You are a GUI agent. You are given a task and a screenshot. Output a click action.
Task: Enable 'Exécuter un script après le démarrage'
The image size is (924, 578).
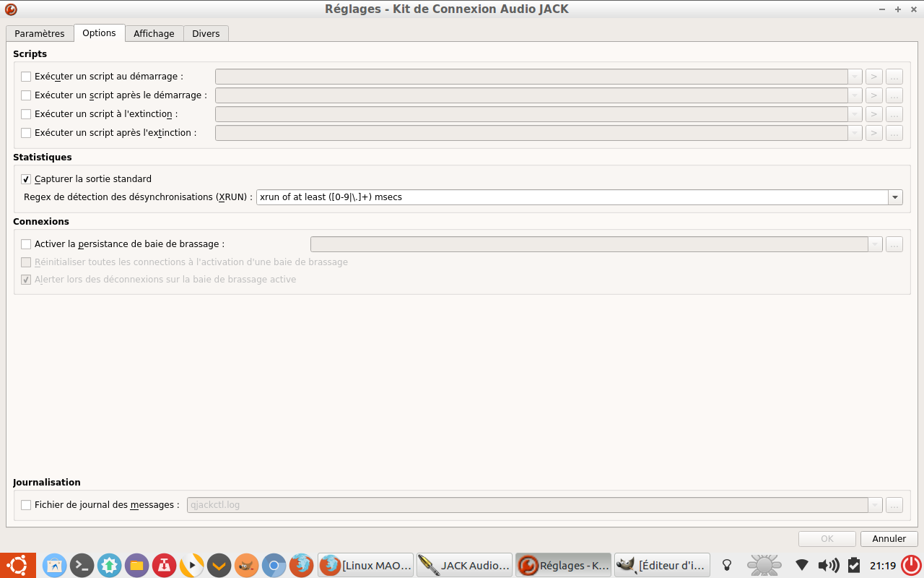tap(26, 95)
